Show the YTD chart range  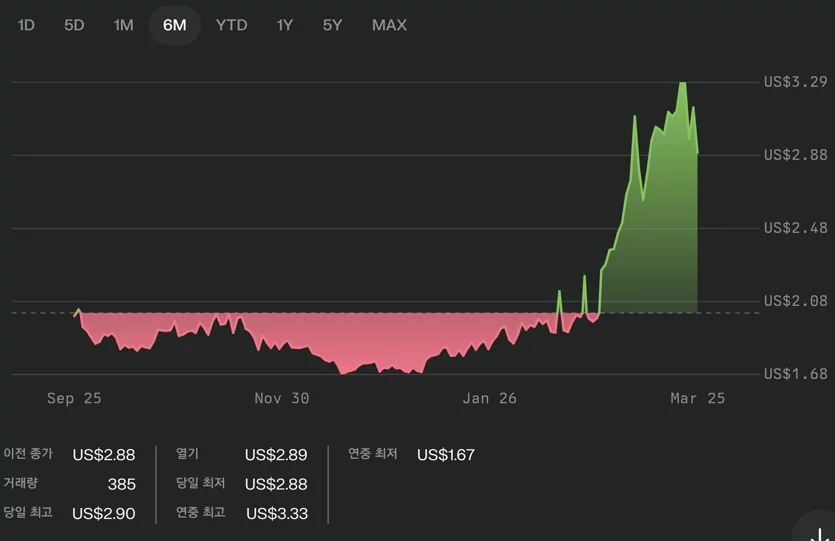(x=231, y=25)
